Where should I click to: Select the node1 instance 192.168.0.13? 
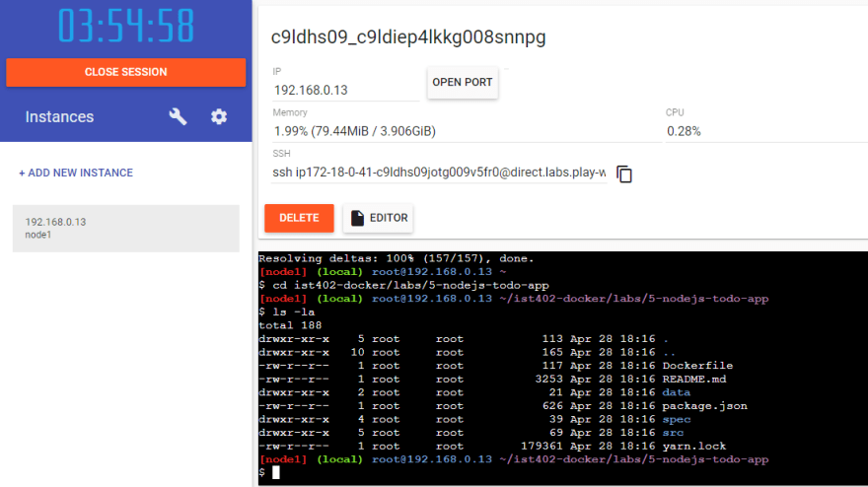point(125,229)
